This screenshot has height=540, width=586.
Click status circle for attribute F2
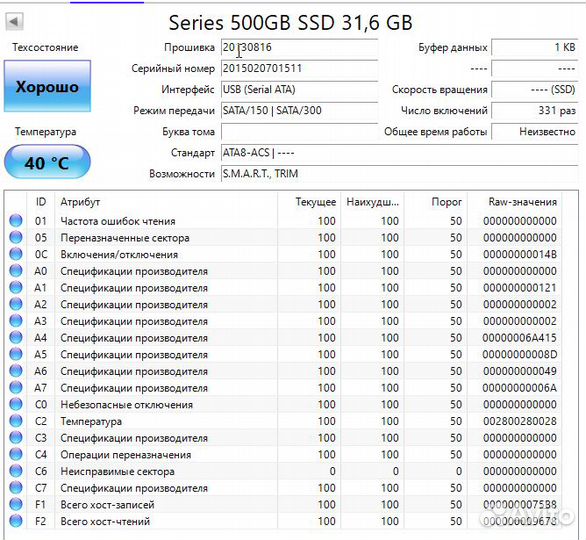pos(16,521)
